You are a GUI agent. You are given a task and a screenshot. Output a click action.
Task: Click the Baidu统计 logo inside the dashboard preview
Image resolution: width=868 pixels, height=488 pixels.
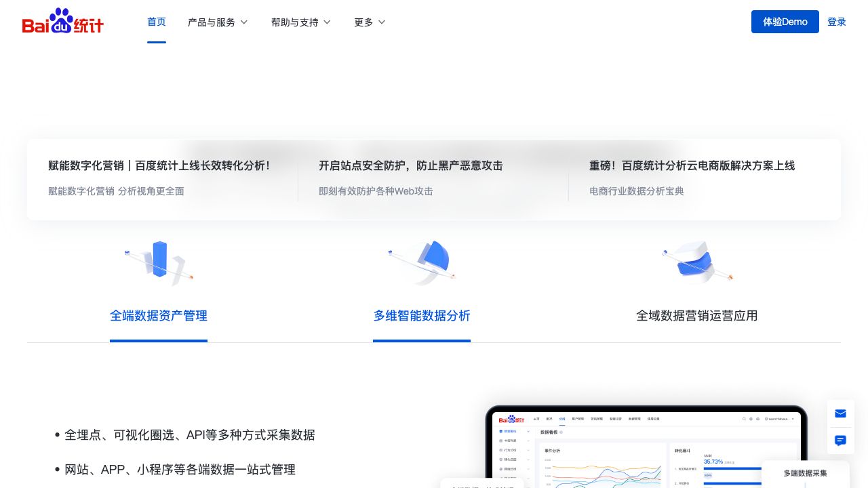[510, 420]
